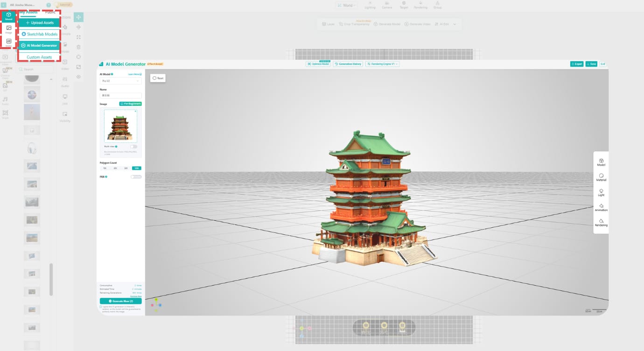Click the help question mark near Tutorial
This screenshot has height=351, width=644.
pyautogui.click(x=49, y=5)
